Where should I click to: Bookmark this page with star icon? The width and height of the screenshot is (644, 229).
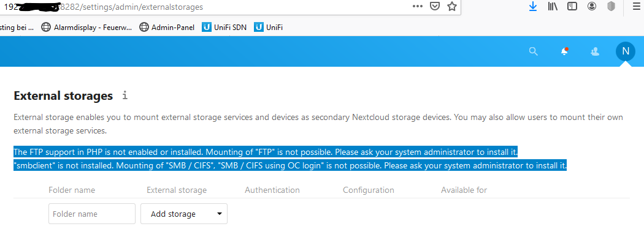coord(452,7)
